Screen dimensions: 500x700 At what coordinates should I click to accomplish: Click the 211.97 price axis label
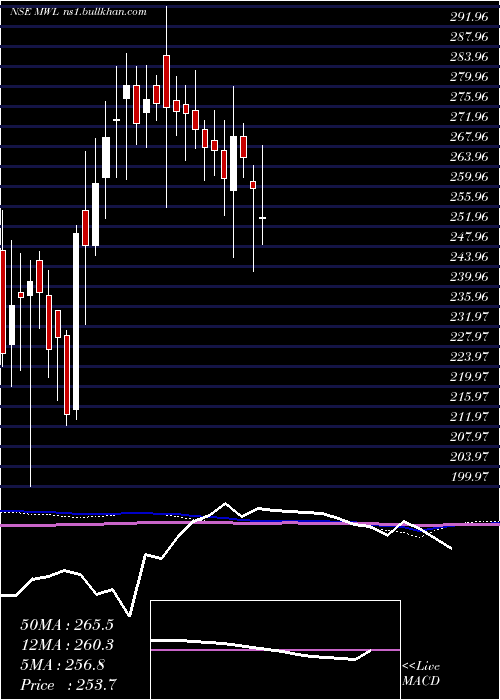(469, 417)
